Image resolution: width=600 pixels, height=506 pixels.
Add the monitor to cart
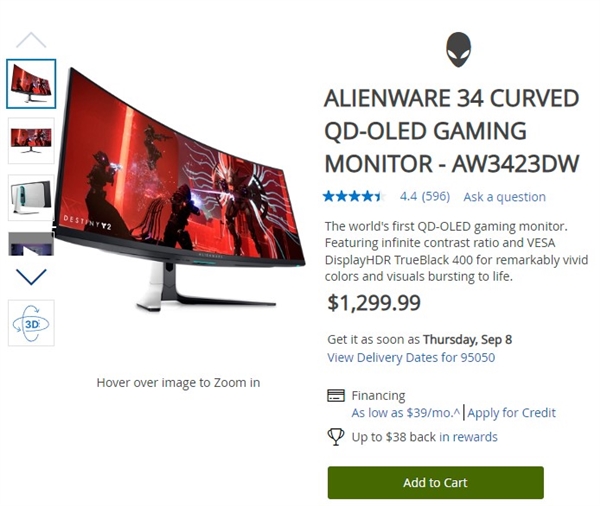tap(435, 482)
